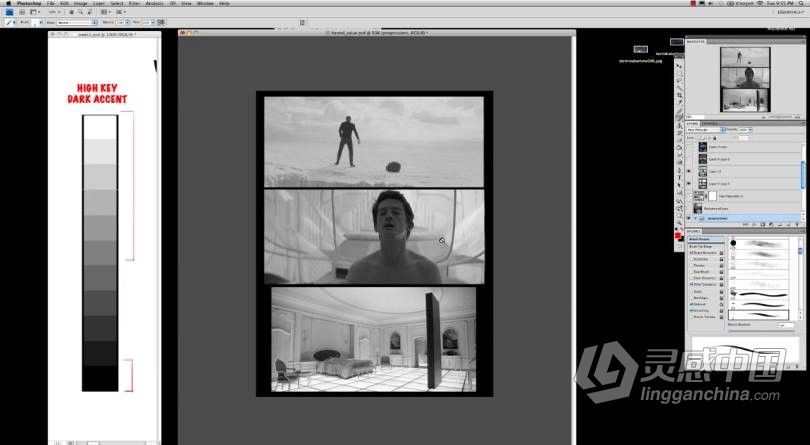The height and width of the screenshot is (445, 810).
Task: Select Brush Presets in Brushes panel
Action: point(706,239)
